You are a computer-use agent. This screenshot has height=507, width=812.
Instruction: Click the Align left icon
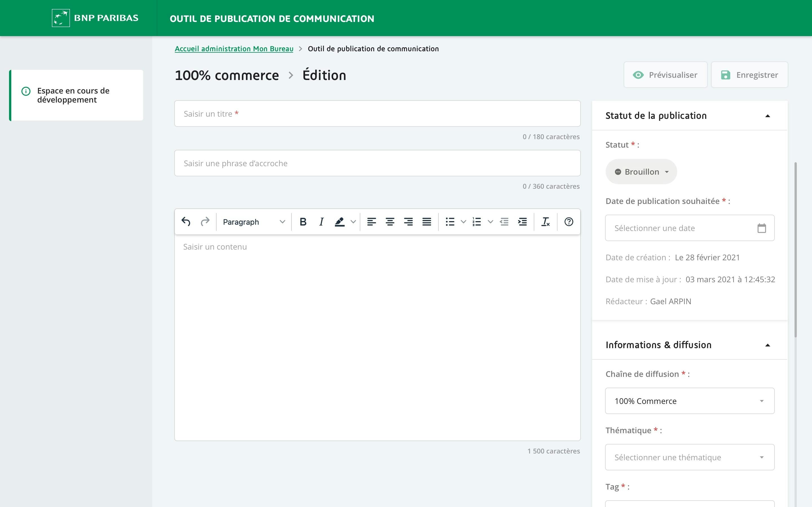pyautogui.click(x=371, y=221)
